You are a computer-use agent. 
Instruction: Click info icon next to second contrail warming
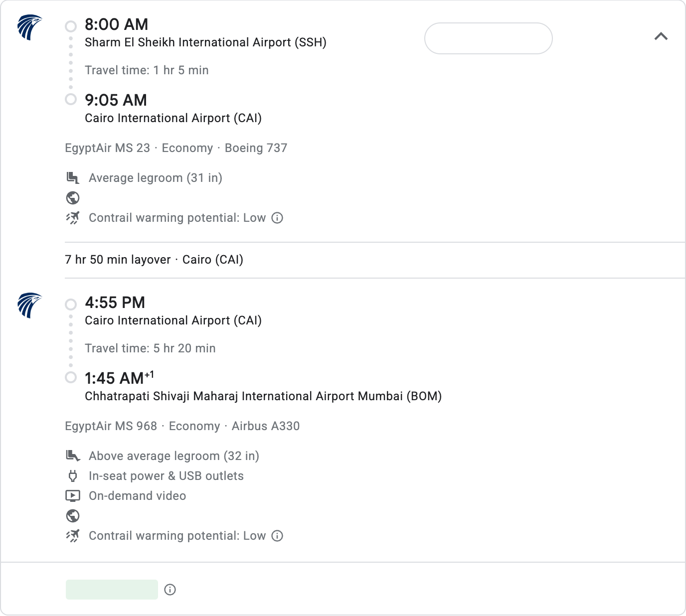pos(277,536)
